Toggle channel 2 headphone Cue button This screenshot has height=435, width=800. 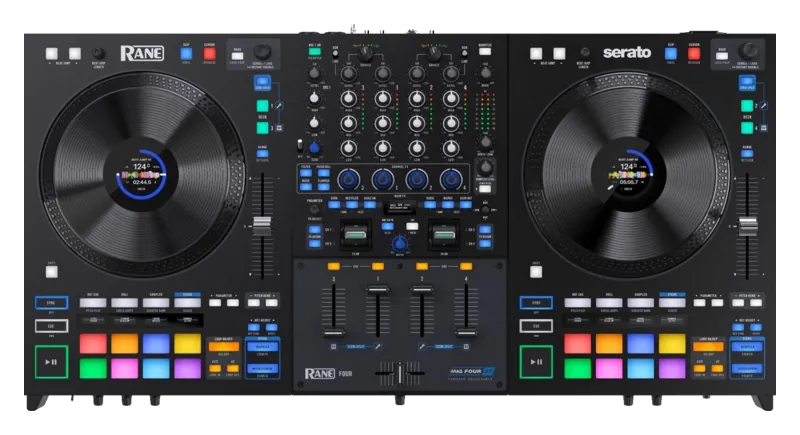422,266
